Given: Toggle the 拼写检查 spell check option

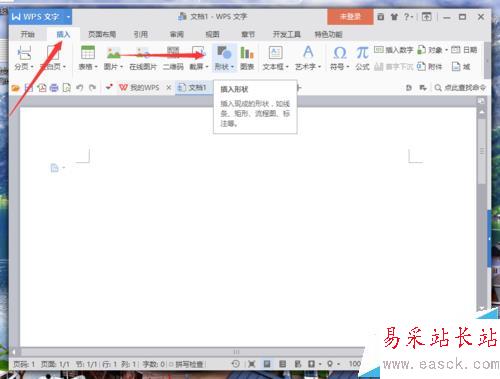Looking at the screenshot, I should 187,364.
